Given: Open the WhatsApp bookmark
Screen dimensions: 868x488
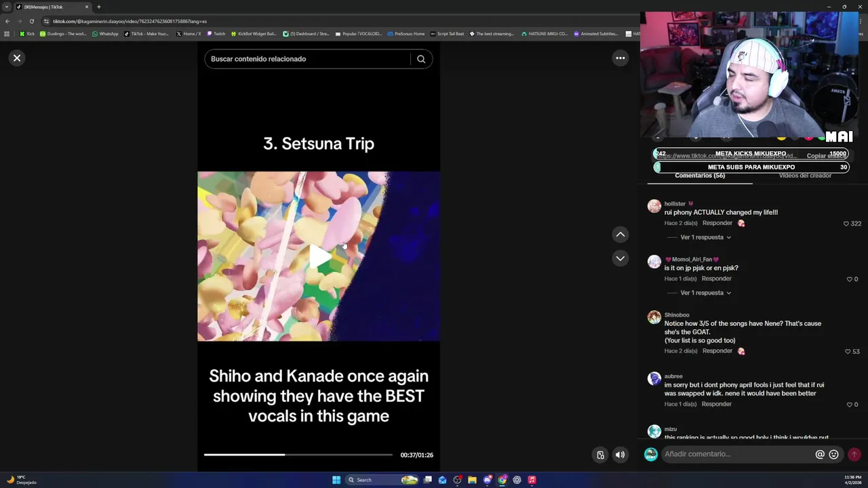Looking at the screenshot, I should tap(105, 33).
